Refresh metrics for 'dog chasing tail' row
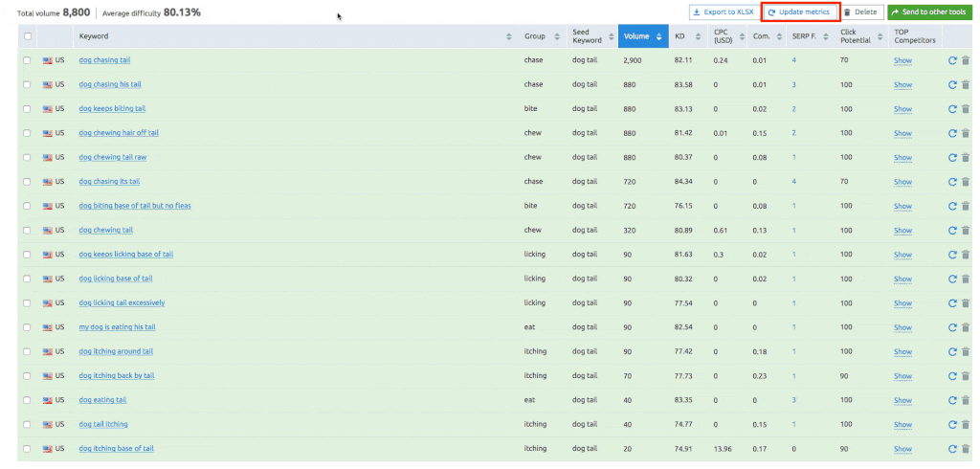980x469 pixels. (952, 60)
